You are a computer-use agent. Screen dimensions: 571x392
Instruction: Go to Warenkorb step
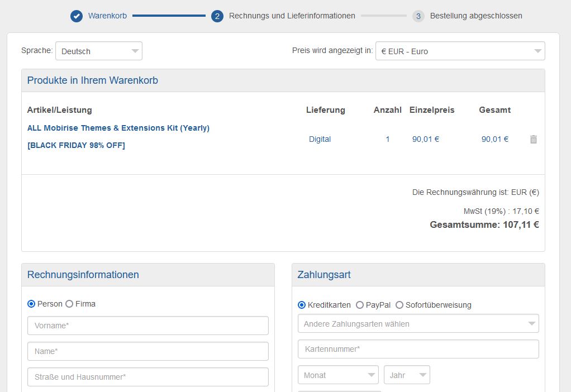107,16
